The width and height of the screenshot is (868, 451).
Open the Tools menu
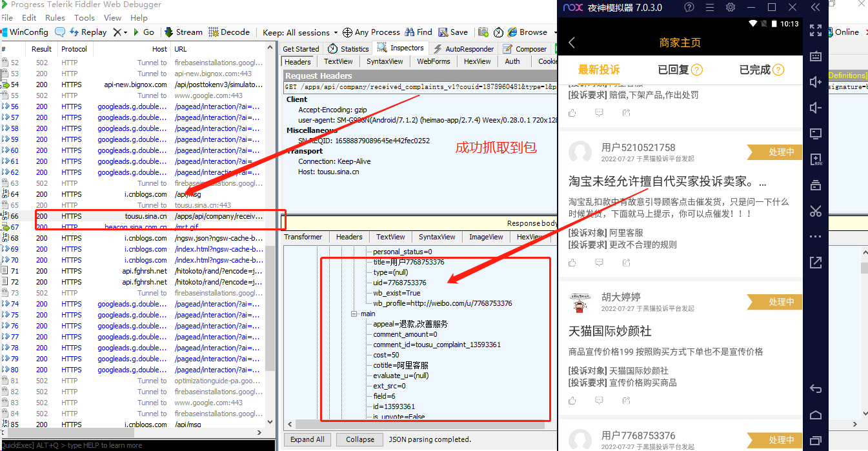(x=84, y=17)
